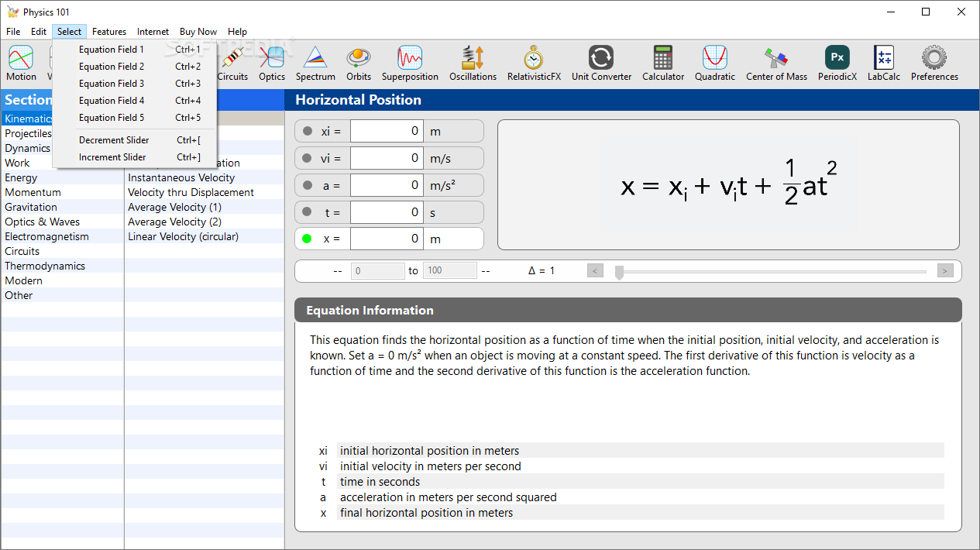980x550 pixels.
Task: Open the Features menu
Action: pos(109,32)
